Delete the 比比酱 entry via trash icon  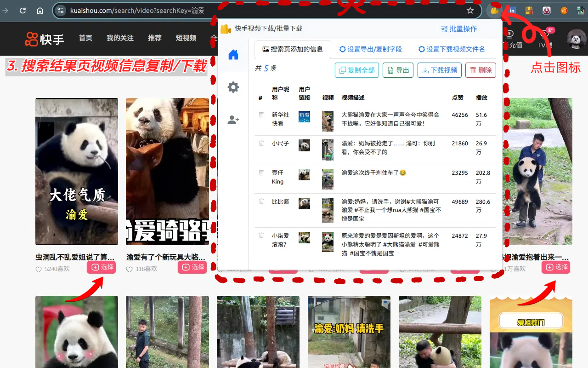coord(261,201)
